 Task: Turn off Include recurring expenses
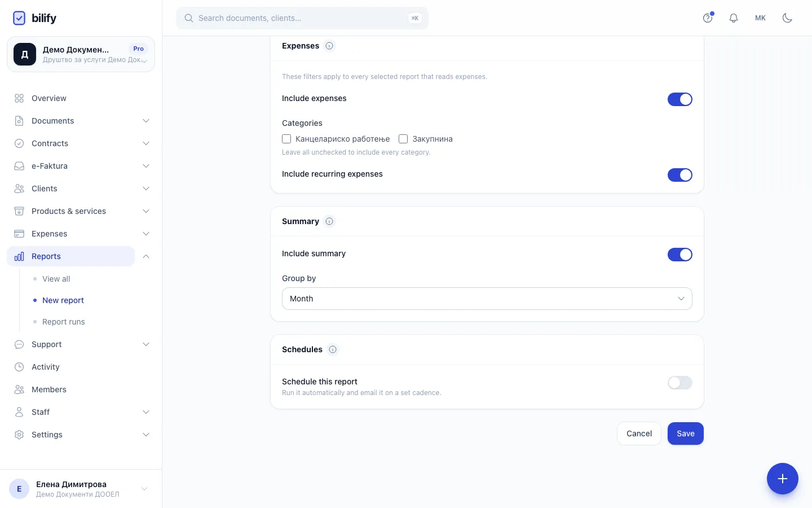pyautogui.click(x=680, y=175)
